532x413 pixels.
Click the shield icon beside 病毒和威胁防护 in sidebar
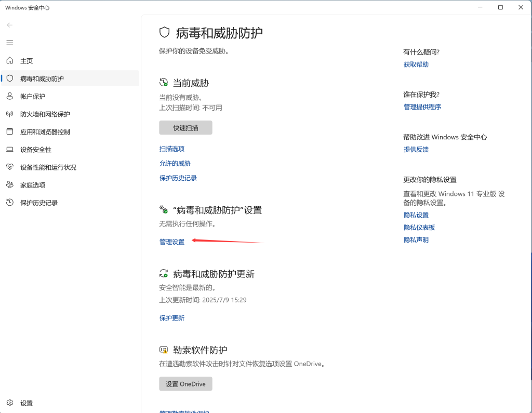10,78
